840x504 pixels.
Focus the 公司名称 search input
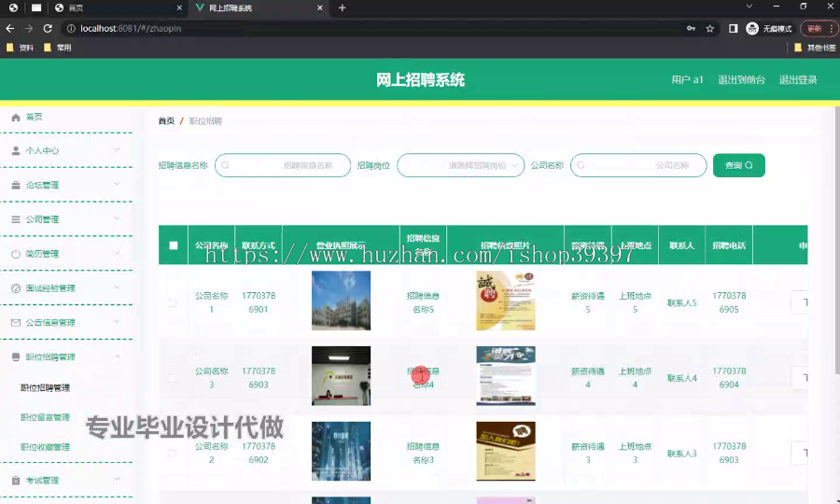[x=638, y=165]
